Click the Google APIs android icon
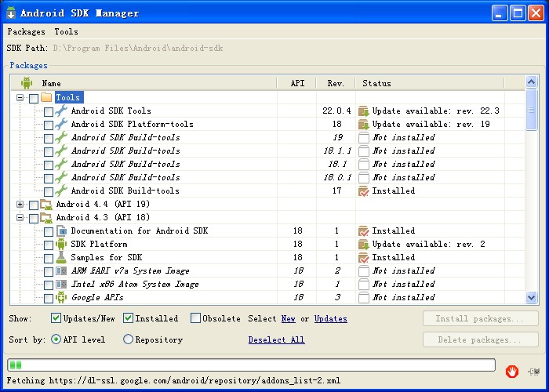Image resolution: width=549 pixels, height=392 pixels. (61, 297)
